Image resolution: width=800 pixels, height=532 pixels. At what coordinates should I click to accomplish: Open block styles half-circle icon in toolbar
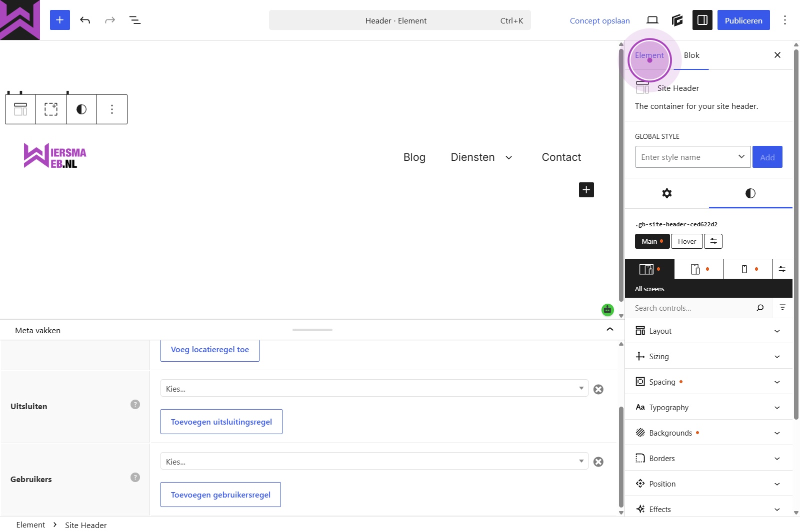click(x=81, y=109)
